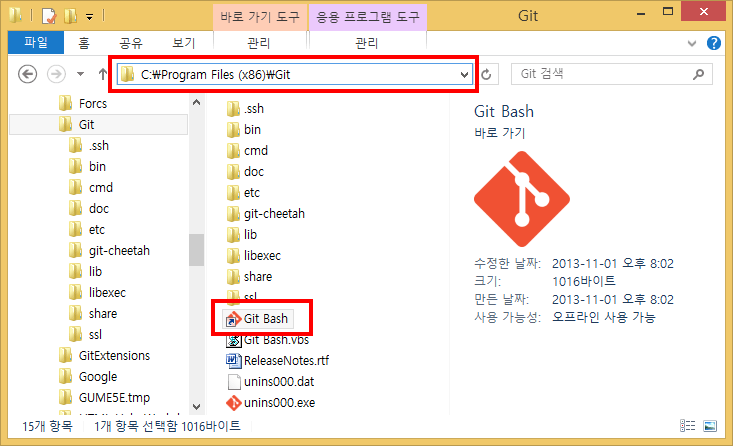Screen dimensions: 733x446
Task: Click the unins000.dat file icon
Action: [234, 382]
